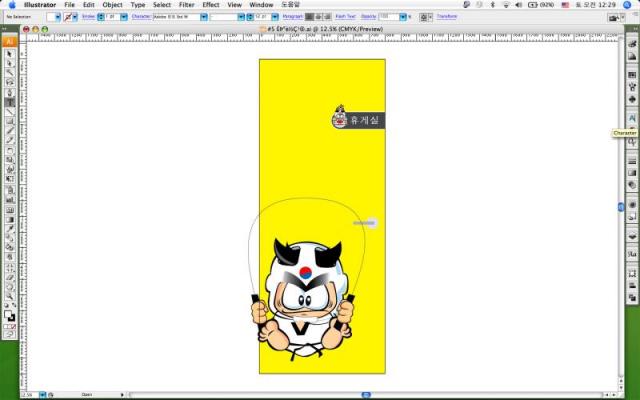Open the zoom level dropdown at bottom
Image resolution: width=640 pixels, height=400 pixels.
(x=42, y=395)
